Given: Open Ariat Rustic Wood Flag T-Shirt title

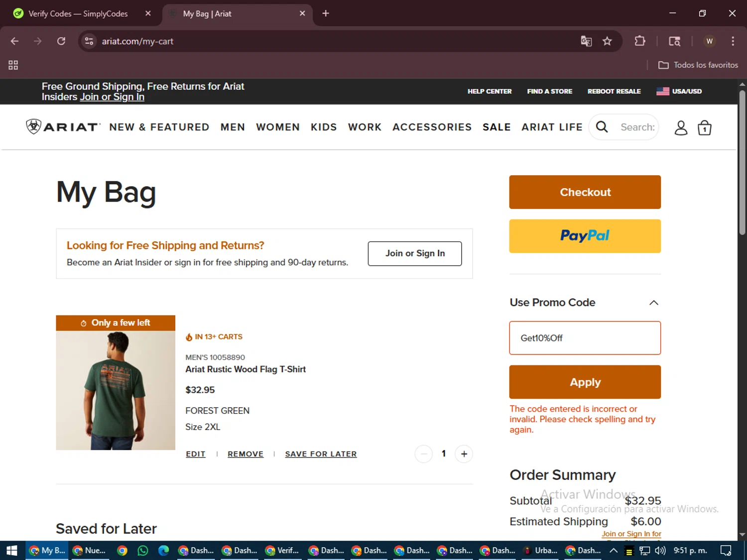Looking at the screenshot, I should tap(246, 369).
